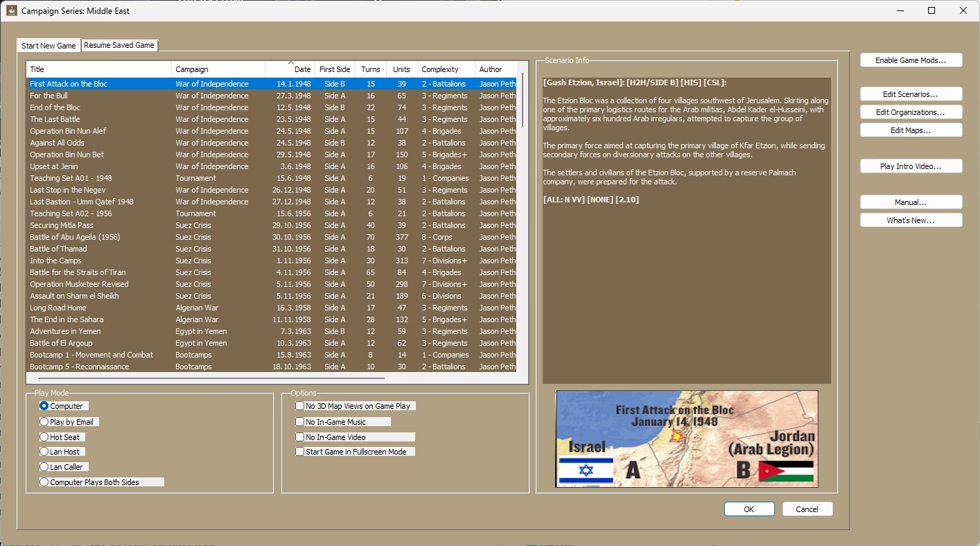The height and width of the screenshot is (546, 980).
Task: Select Assault on Sharm el Sheikh
Action: click(271, 296)
